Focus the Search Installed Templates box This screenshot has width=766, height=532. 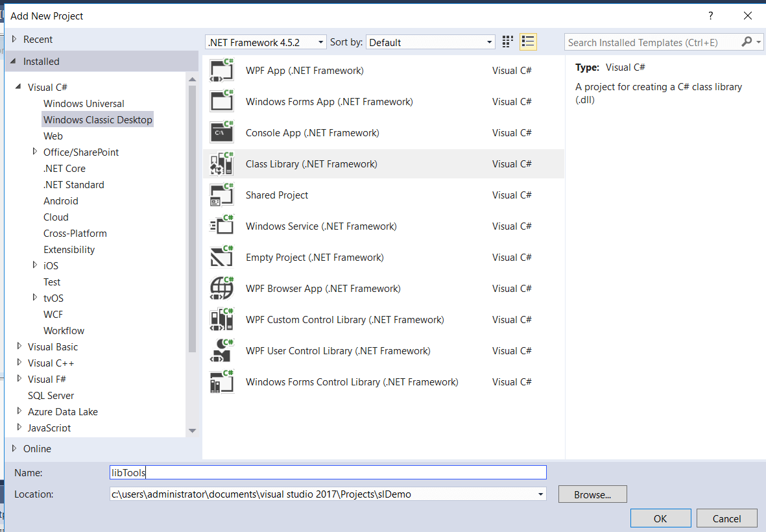pyautogui.click(x=652, y=42)
